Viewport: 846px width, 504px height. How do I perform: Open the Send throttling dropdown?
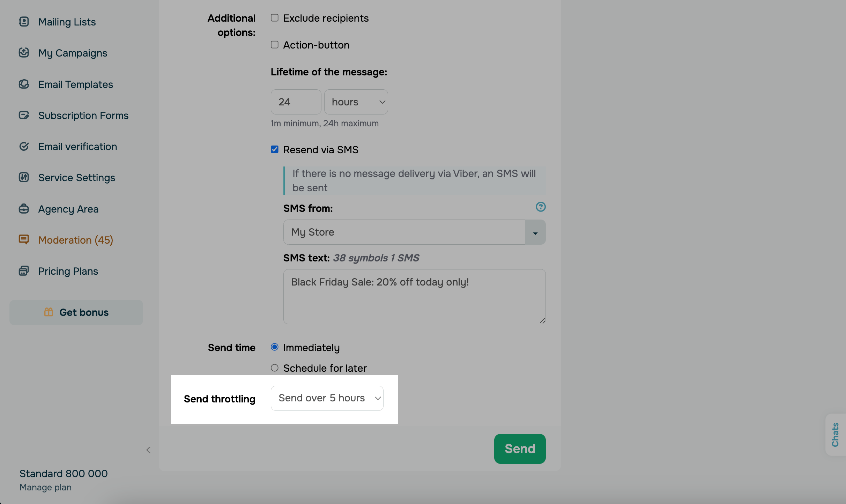pos(327,398)
